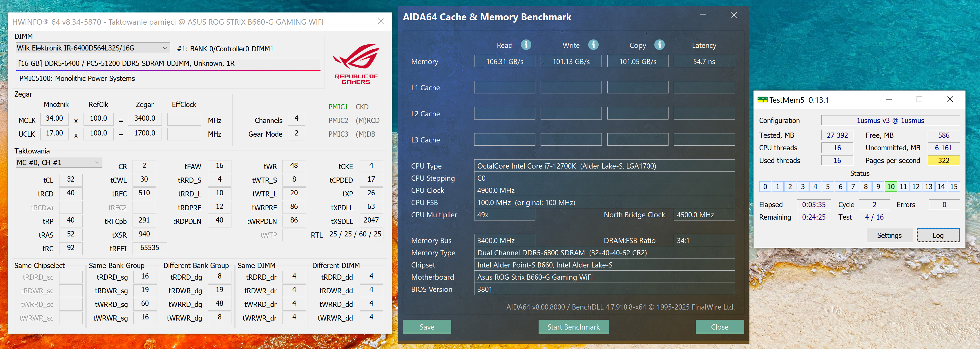Viewport: 980px width, 349px height.
Task: Click the Close button in AIDA64
Action: coord(719,327)
